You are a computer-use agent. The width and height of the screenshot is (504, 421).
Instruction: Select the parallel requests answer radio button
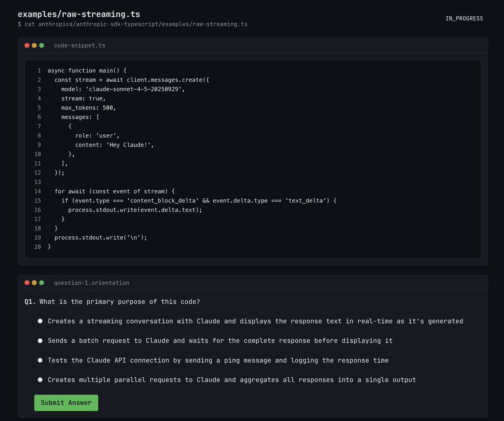40,380
